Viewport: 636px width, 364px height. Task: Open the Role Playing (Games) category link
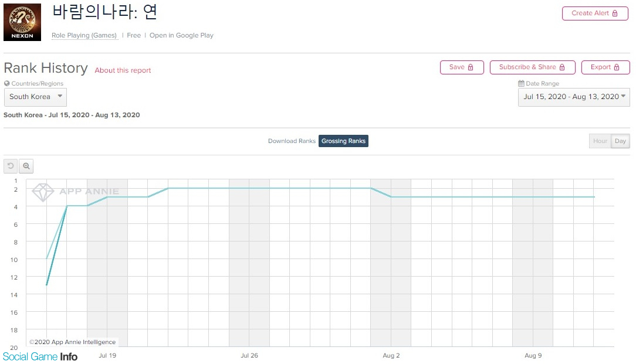(x=84, y=35)
